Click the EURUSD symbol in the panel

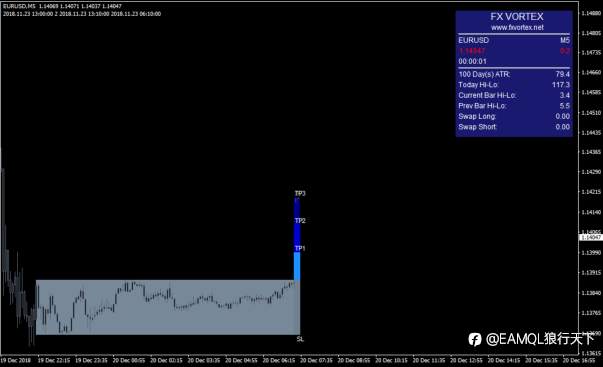click(473, 40)
